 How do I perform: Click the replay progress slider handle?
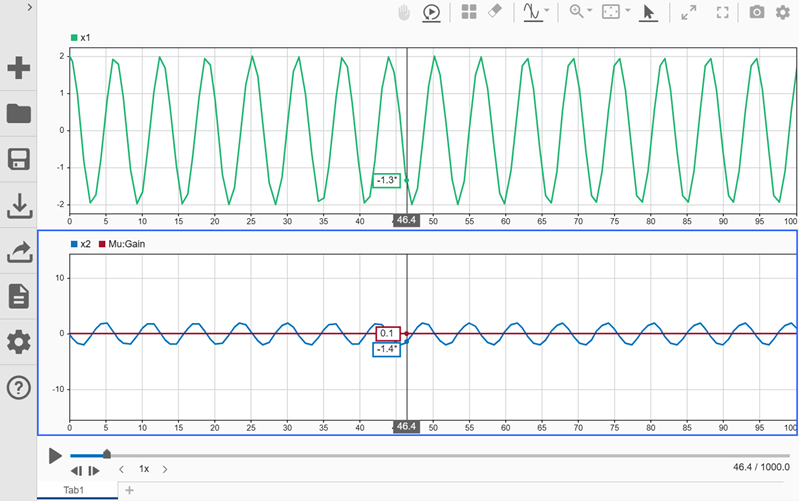click(x=106, y=454)
